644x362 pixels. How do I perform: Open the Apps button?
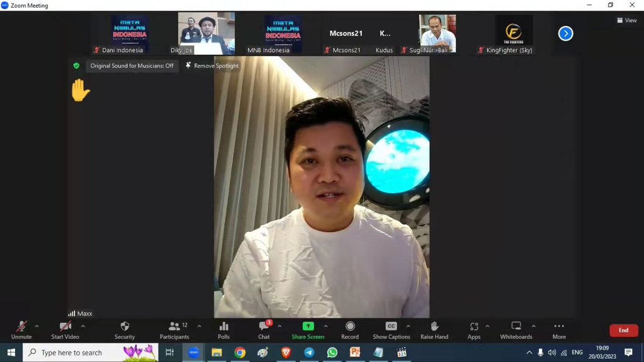pyautogui.click(x=474, y=330)
